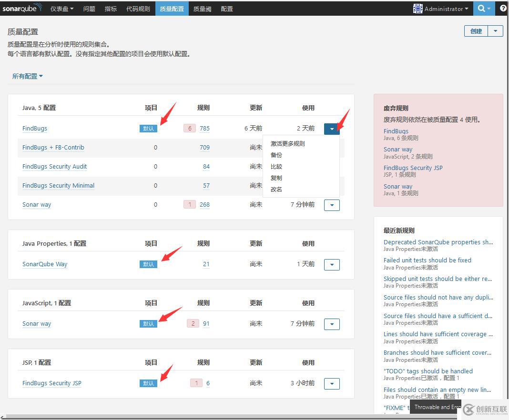The image size is (509, 420).
Task: Open the help question mark icon
Action: (x=503, y=9)
